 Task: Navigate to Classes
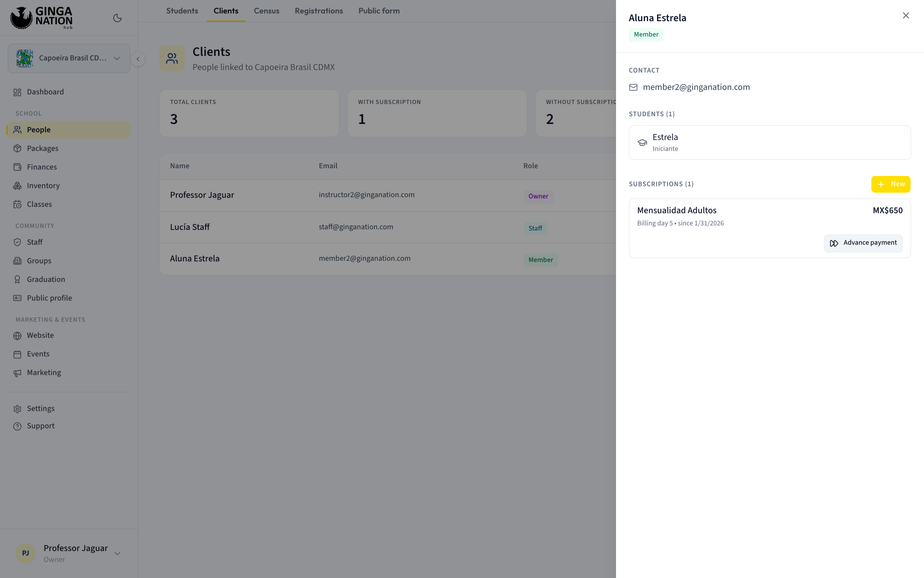69,204
